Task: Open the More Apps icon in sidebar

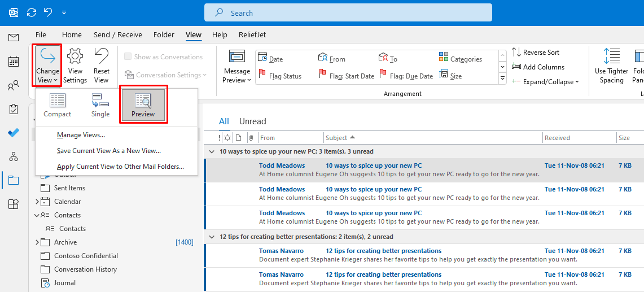Action: pyautogui.click(x=14, y=204)
